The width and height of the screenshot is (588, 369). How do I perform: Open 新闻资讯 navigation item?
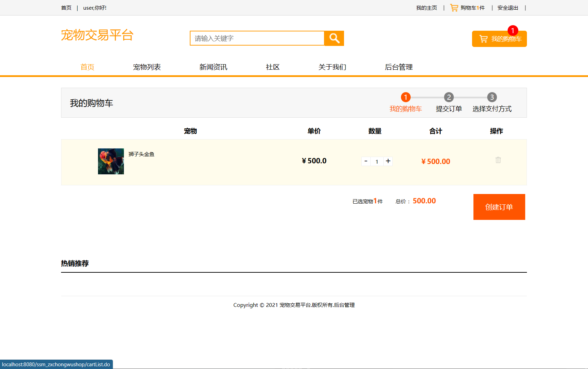click(213, 67)
